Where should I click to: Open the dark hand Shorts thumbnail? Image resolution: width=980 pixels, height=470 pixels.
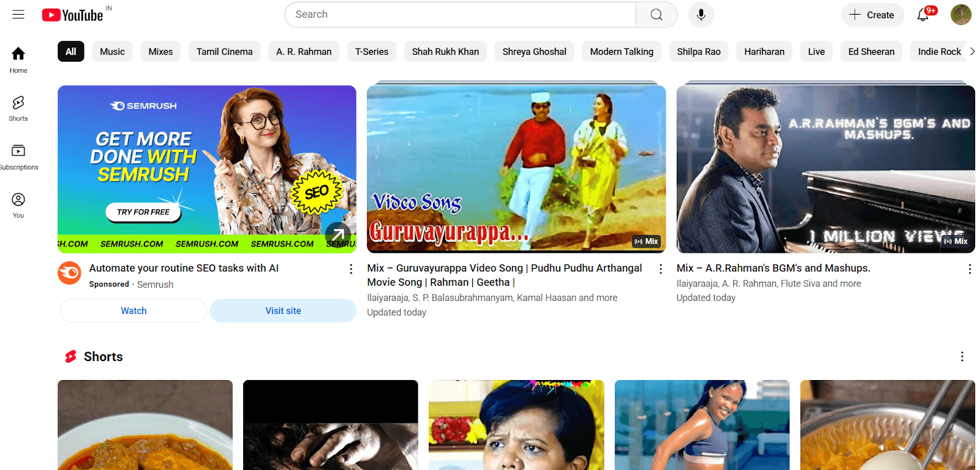point(331,425)
